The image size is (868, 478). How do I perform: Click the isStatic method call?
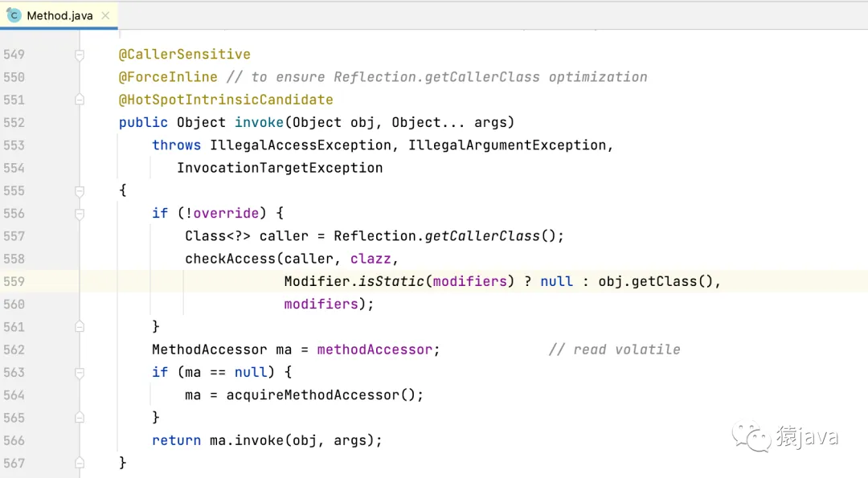coord(391,281)
